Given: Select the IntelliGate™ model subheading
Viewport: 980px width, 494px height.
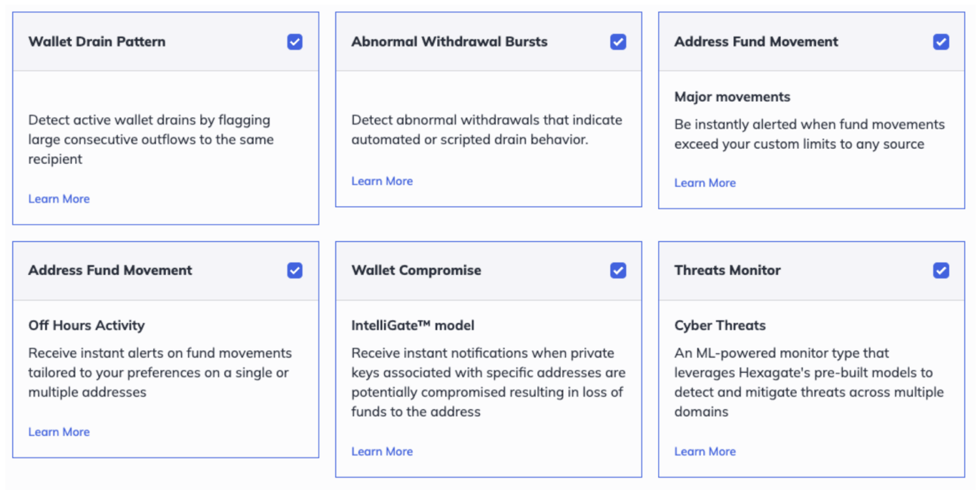Looking at the screenshot, I should (413, 325).
